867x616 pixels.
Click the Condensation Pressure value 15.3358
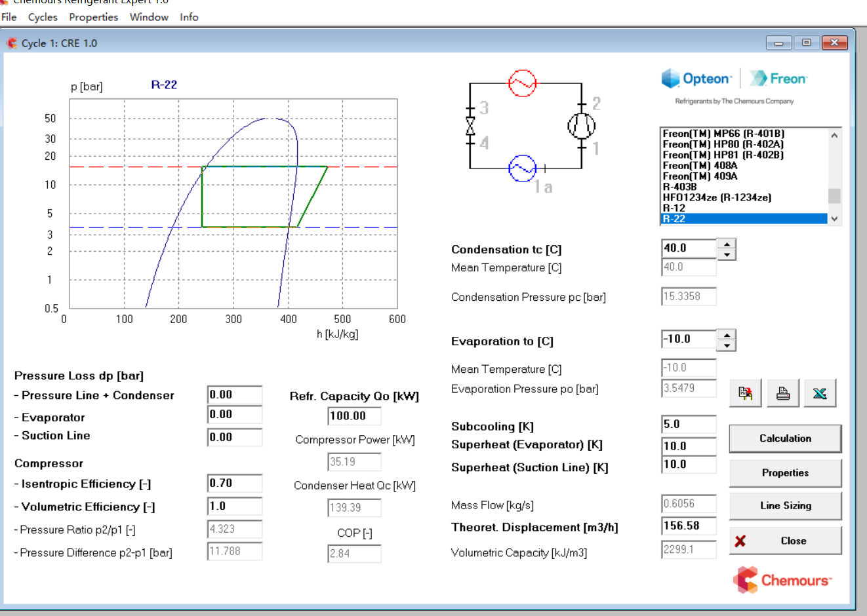[x=689, y=297]
